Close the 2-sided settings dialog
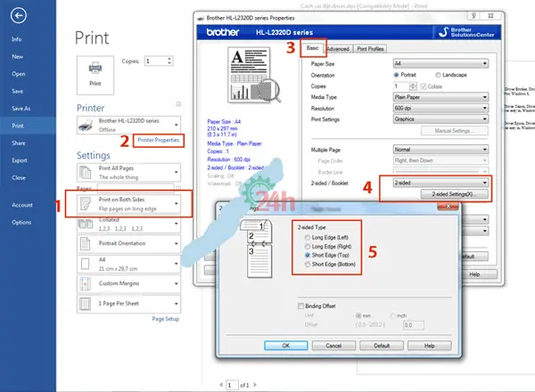 448,207
